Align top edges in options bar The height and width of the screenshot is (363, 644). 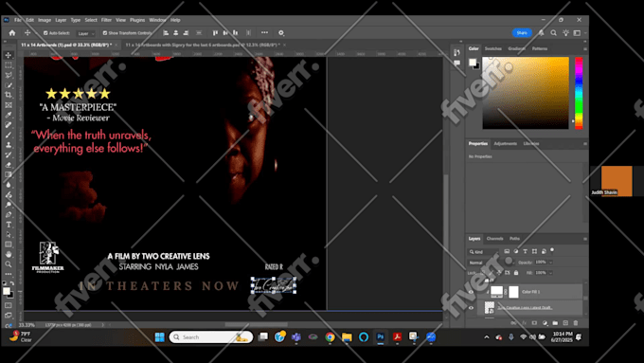(x=215, y=33)
